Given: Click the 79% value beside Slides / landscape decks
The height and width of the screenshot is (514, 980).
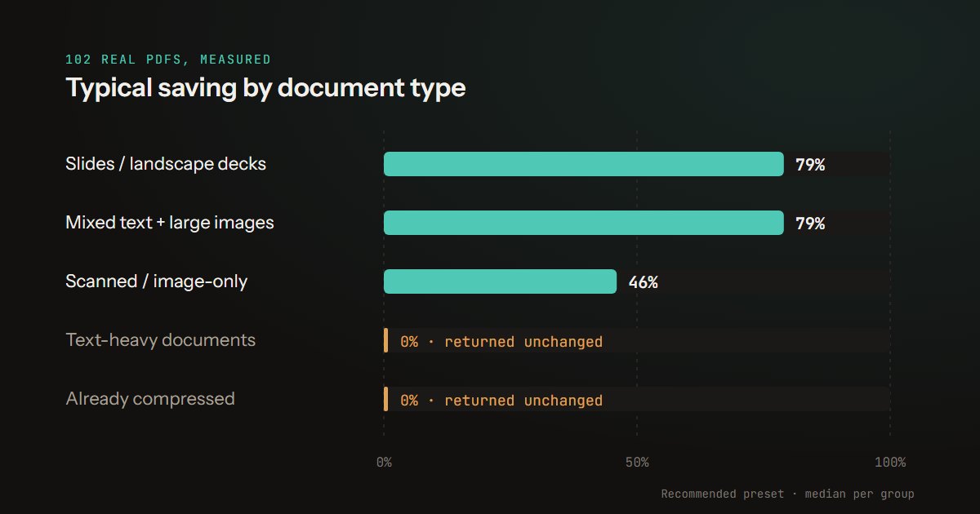Looking at the screenshot, I should point(810,165).
